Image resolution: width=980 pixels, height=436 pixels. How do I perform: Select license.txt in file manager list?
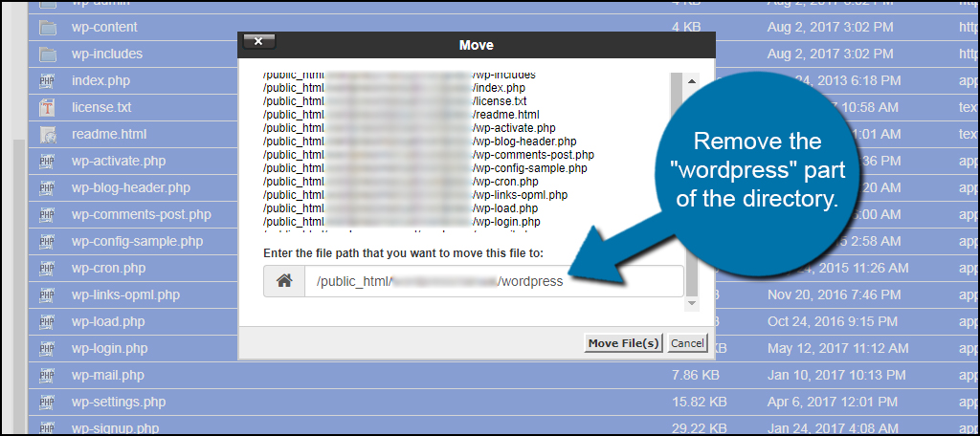coord(101,107)
